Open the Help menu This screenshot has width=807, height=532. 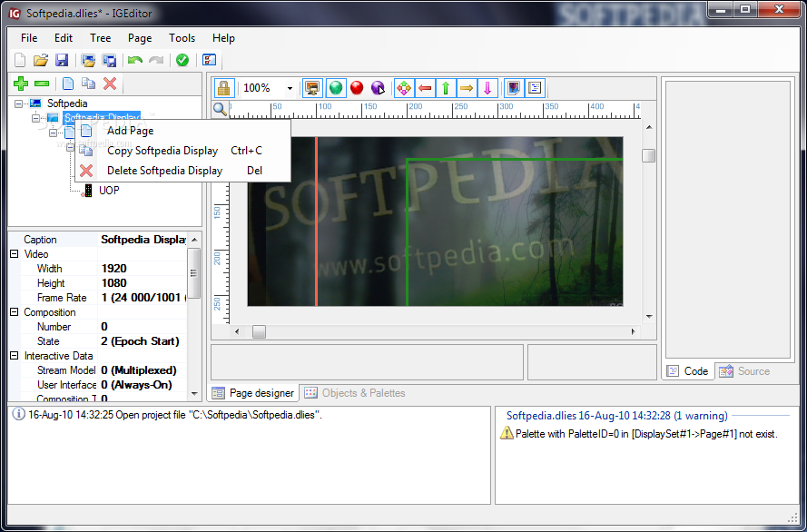click(x=223, y=38)
